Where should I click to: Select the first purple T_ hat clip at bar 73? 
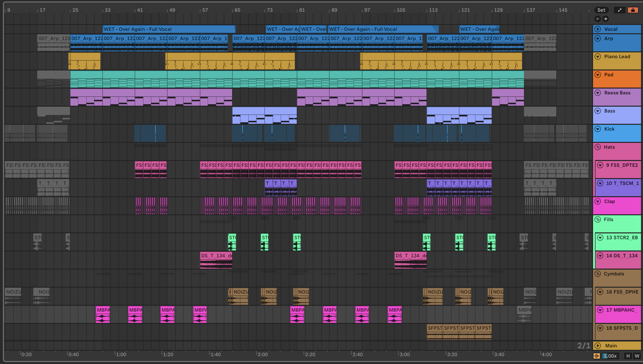click(x=269, y=188)
